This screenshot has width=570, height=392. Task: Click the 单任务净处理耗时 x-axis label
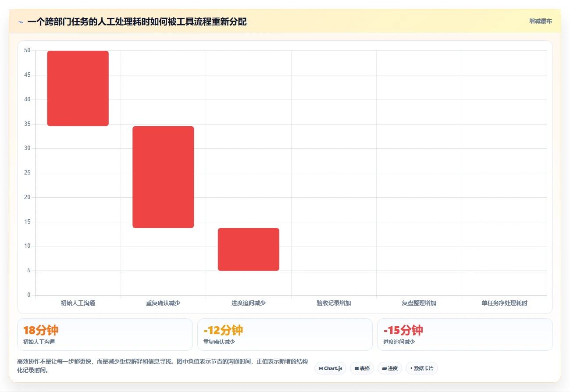click(504, 303)
